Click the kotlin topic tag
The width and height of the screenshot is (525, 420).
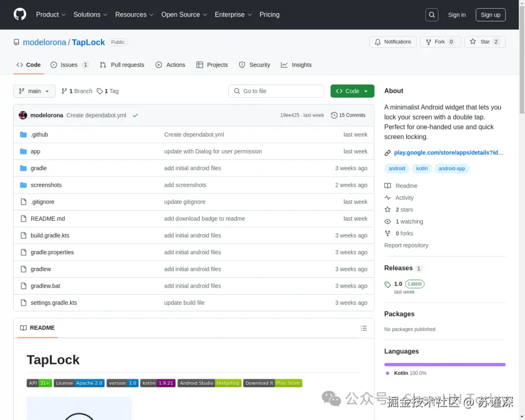[421, 169]
